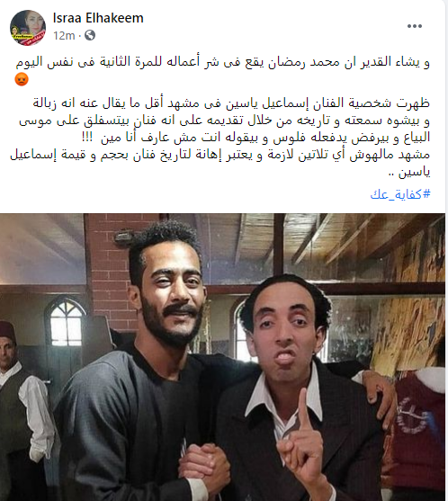448x501 pixels.
Task: Click the text line starting مشهد مالهوش
Action: pos(220,155)
